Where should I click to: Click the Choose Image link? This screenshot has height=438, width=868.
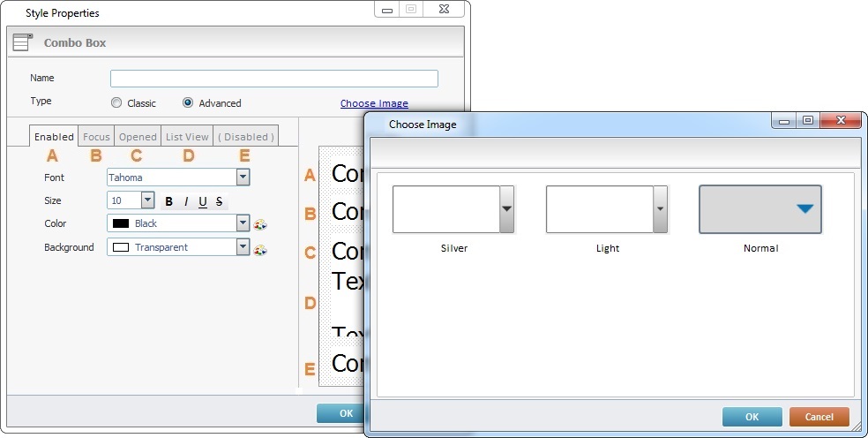click(x=374, y=103)
